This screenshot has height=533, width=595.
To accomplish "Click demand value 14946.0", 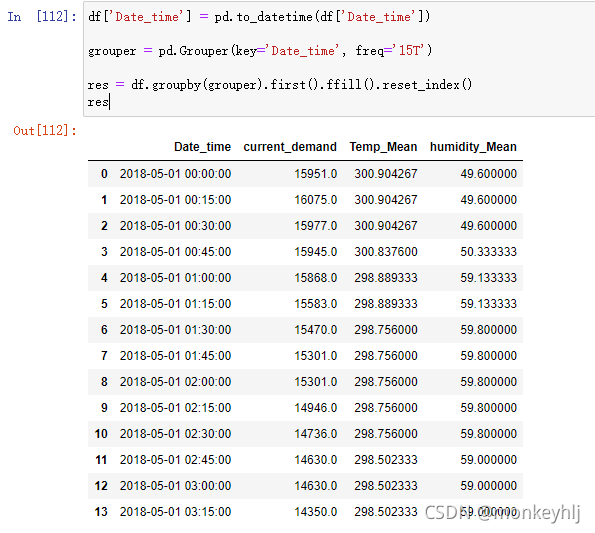I will pyautogui.click(x=316, y=408).
